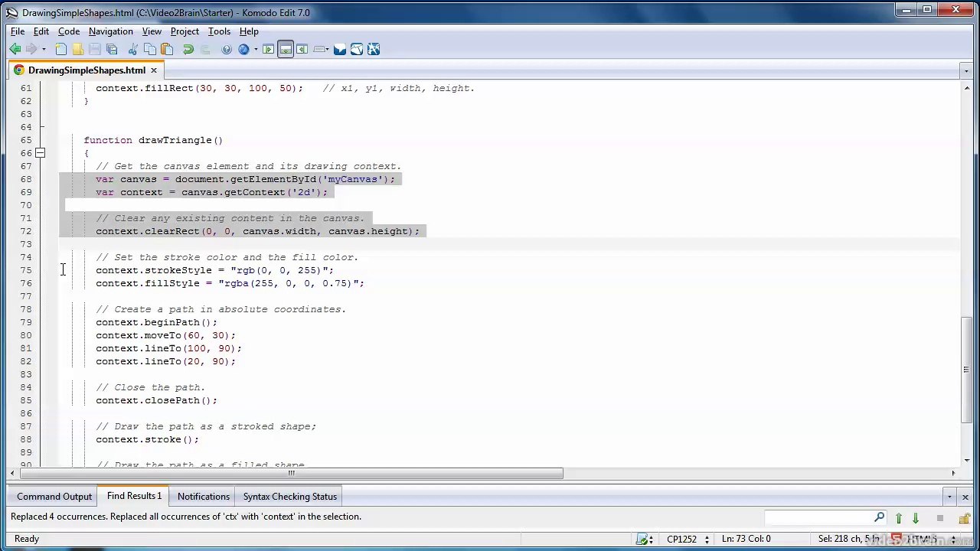Click the middle blue Komodo toolbar icon
This screenshot has width=980, height=551.
pyautogui.click(x=357, y=49)
